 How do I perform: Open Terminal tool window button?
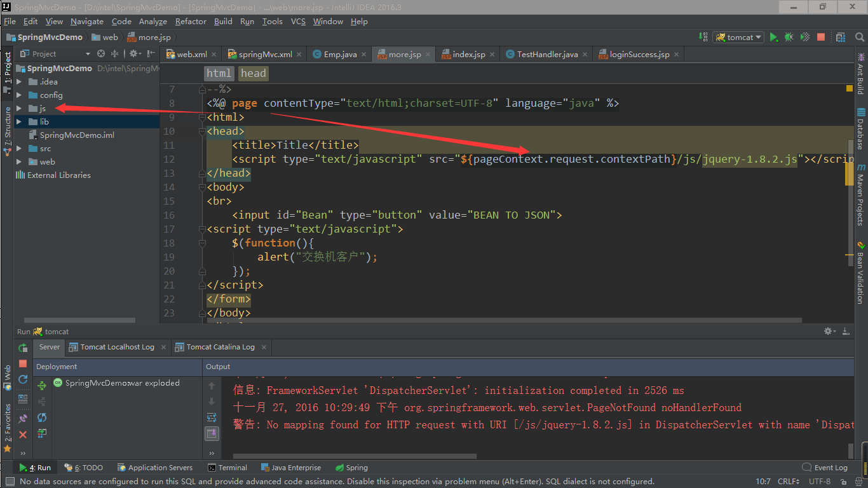pos(227,468)
